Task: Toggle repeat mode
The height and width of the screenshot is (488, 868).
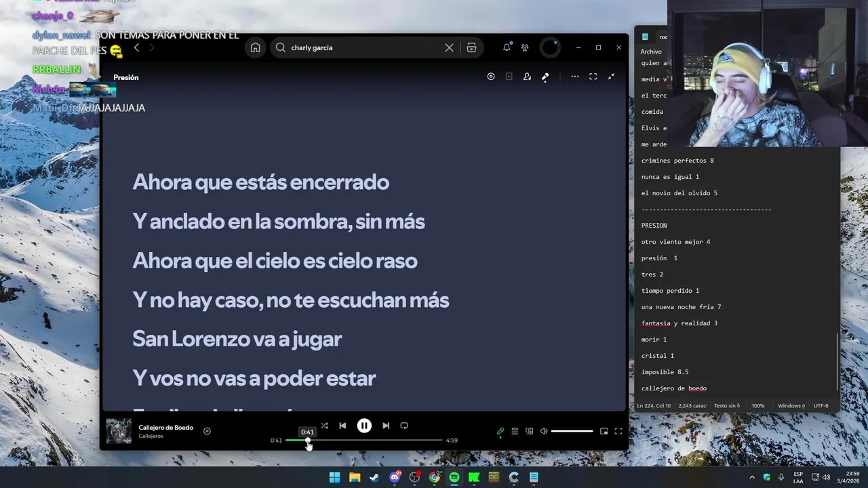Action: pos(404,426)
